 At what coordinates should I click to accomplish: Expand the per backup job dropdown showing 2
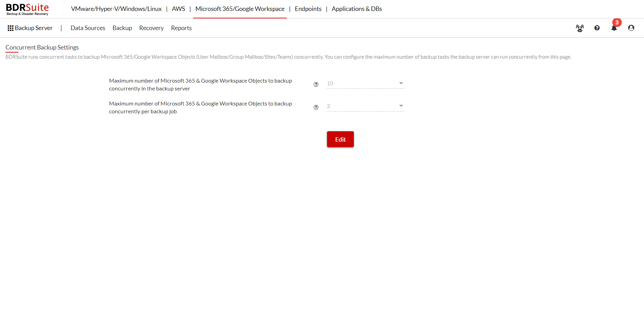tap(365, 106)
